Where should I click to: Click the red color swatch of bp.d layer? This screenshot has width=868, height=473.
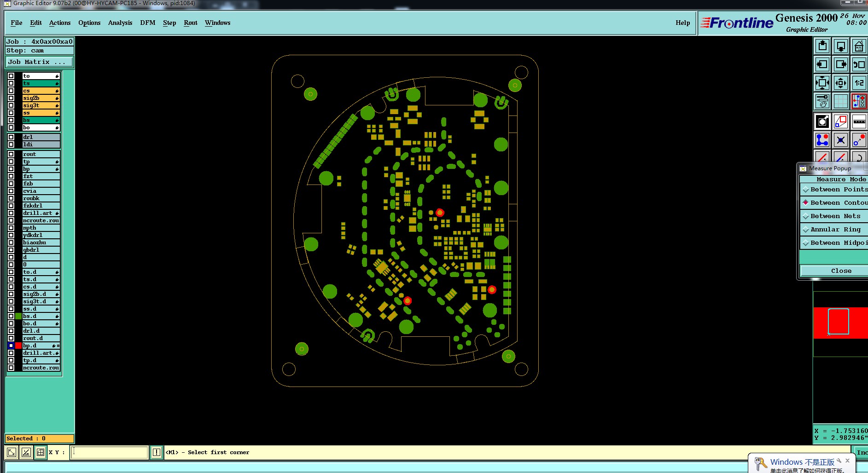coord(18,346)
